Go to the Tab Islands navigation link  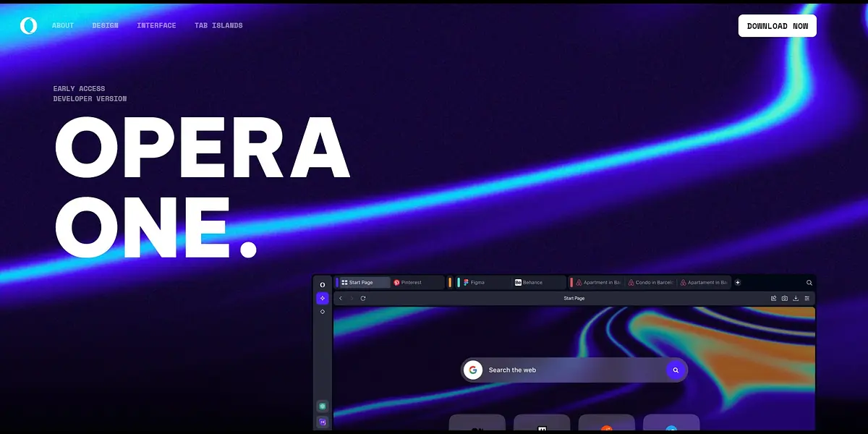point(218,26)
